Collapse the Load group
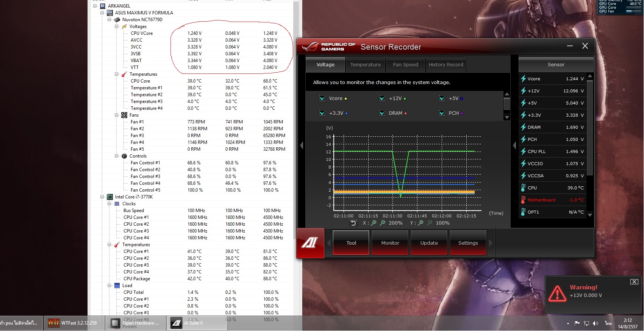Screen dimensions: 644x331 [109, 286]
